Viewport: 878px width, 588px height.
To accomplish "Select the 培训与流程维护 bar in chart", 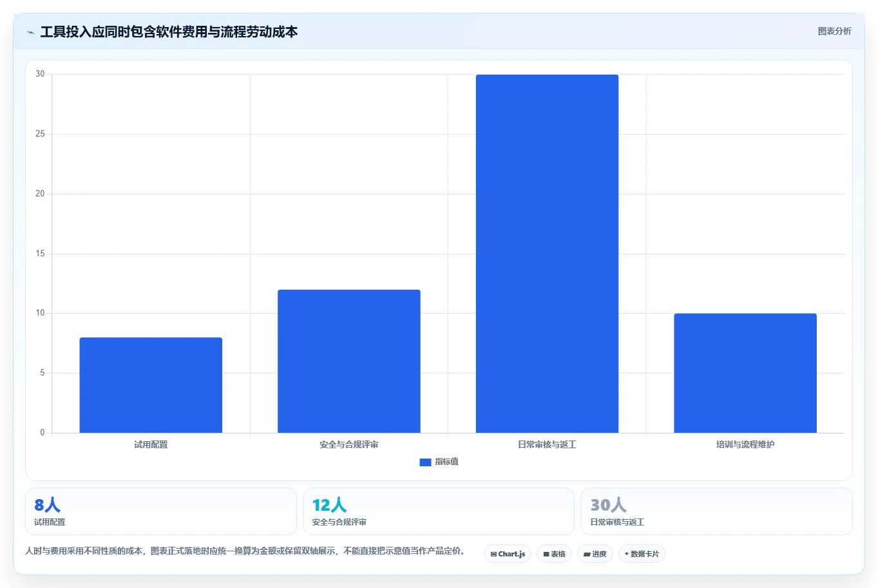I will coord(745,373).
